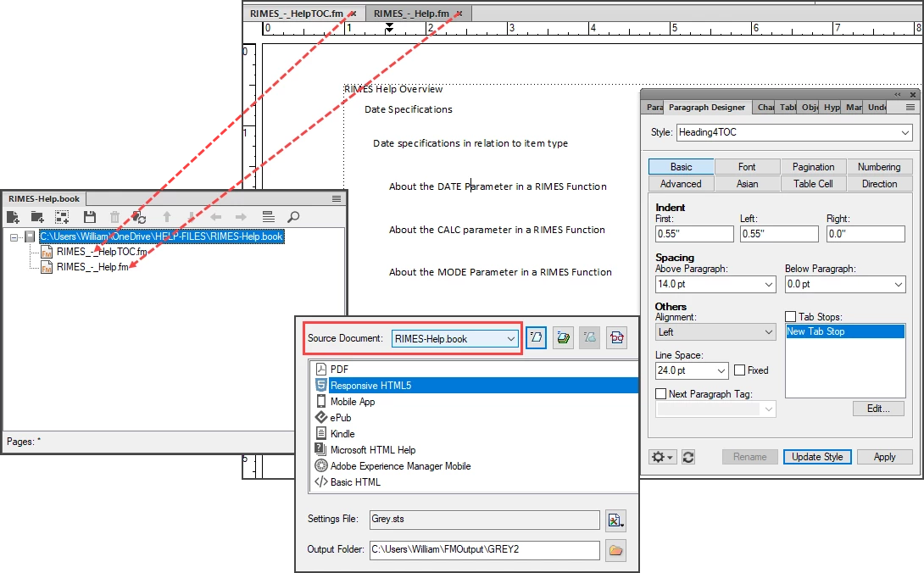Select the Numbering tab
Viewport: 924px width, 573px height.
coord(879,167)
